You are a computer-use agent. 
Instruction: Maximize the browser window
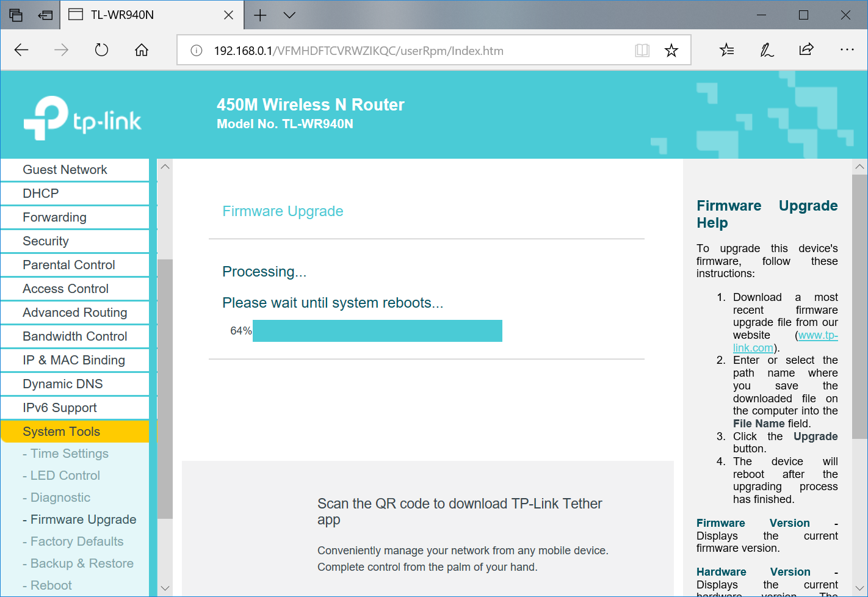(x=803, y=15)
